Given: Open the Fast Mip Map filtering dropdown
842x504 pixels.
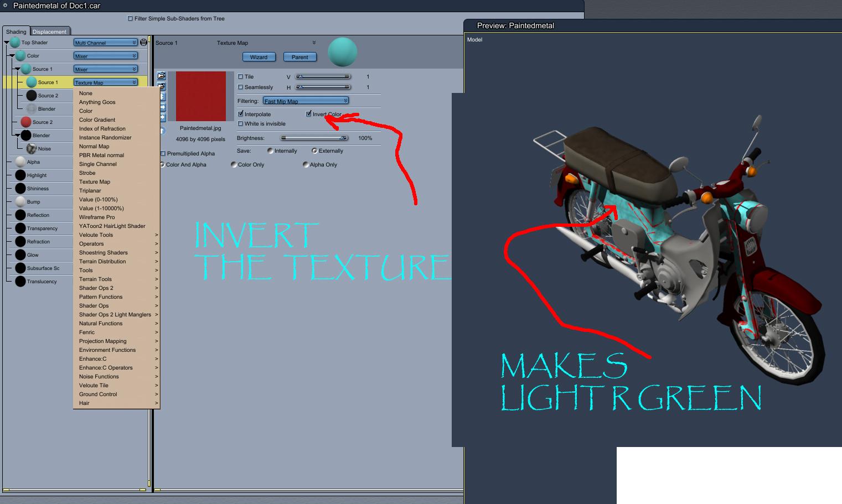Looking at the screenshot, I should pos(306,101).
